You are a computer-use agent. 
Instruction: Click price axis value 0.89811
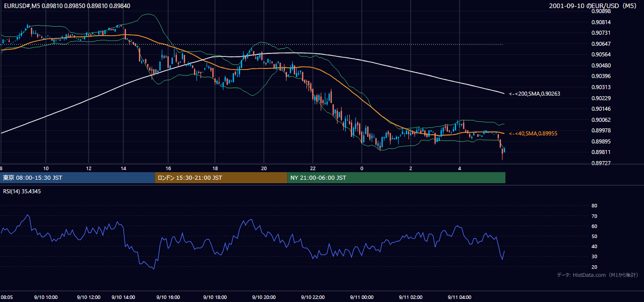(602, 152)
